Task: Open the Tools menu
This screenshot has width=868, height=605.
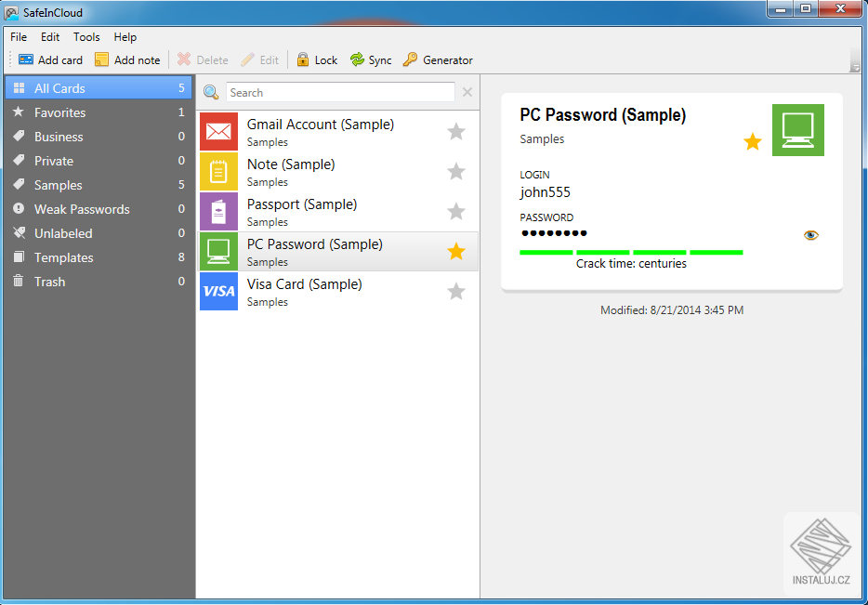Action: coord(86,37)
